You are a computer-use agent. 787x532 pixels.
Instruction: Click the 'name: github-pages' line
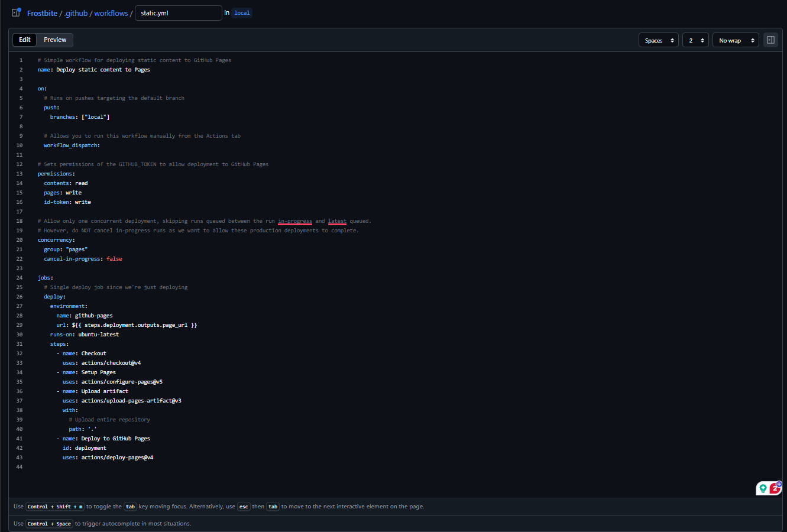pos(85,316)
